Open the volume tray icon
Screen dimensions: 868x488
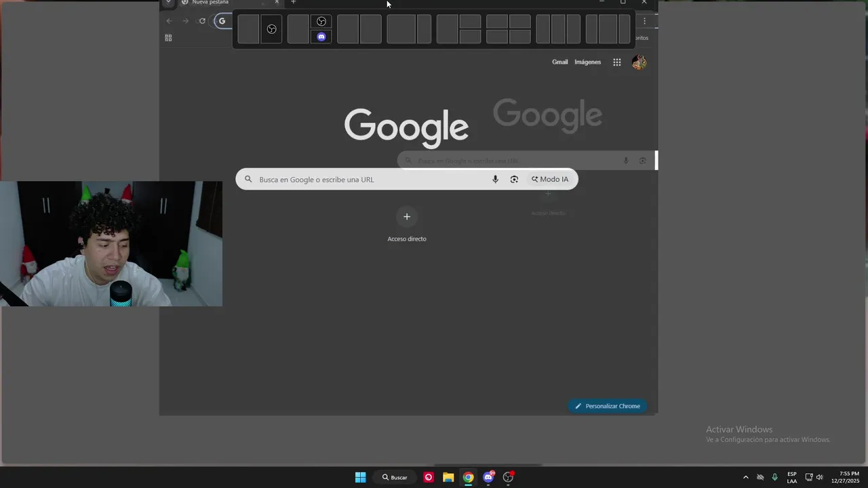820,477
